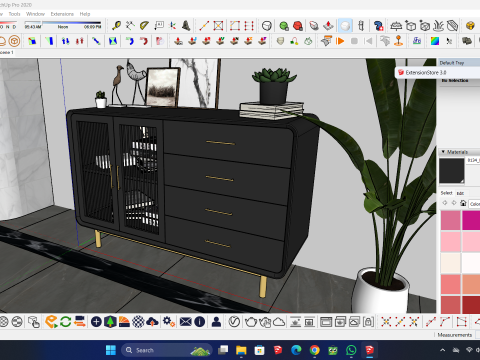Open Google Chrome from the taskbar
Image resolution: width=480 pixels, height=360 pixels.
click(x=314, y=350)
